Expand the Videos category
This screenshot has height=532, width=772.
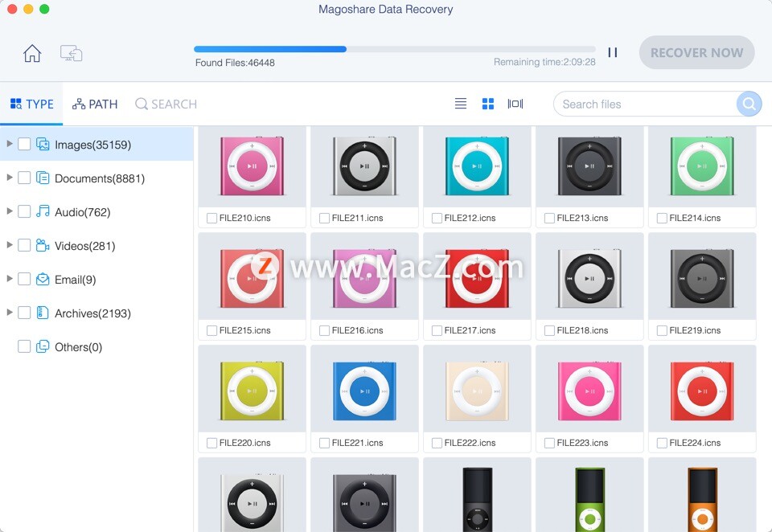tap(10, 244)
